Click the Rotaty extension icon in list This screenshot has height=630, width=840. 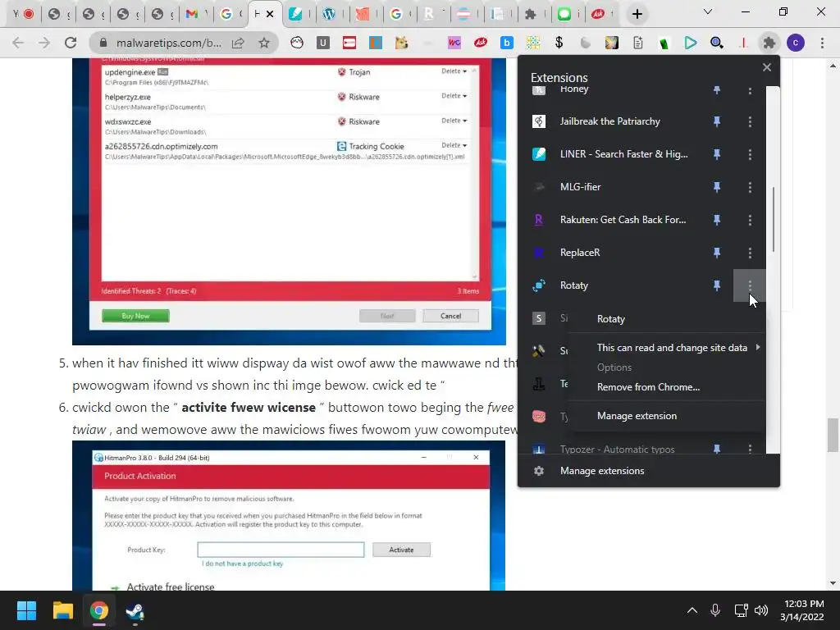[x=539, y=285]
